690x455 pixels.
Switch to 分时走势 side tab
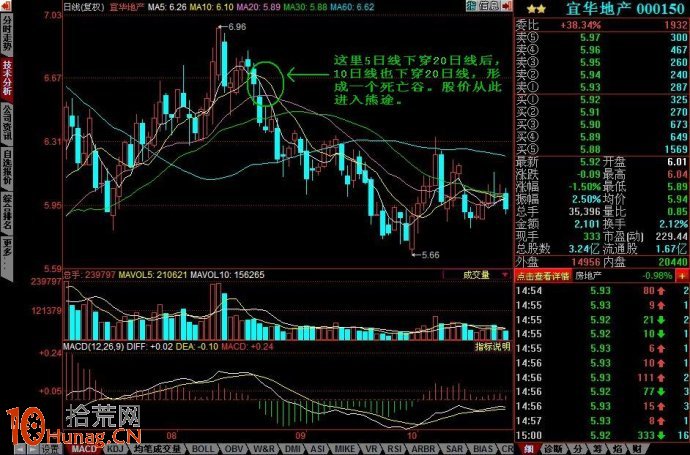7,34
